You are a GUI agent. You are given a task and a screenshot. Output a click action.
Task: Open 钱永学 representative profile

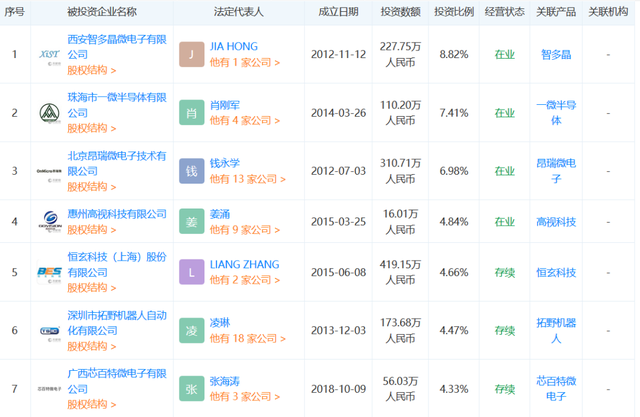click(224, 163)
